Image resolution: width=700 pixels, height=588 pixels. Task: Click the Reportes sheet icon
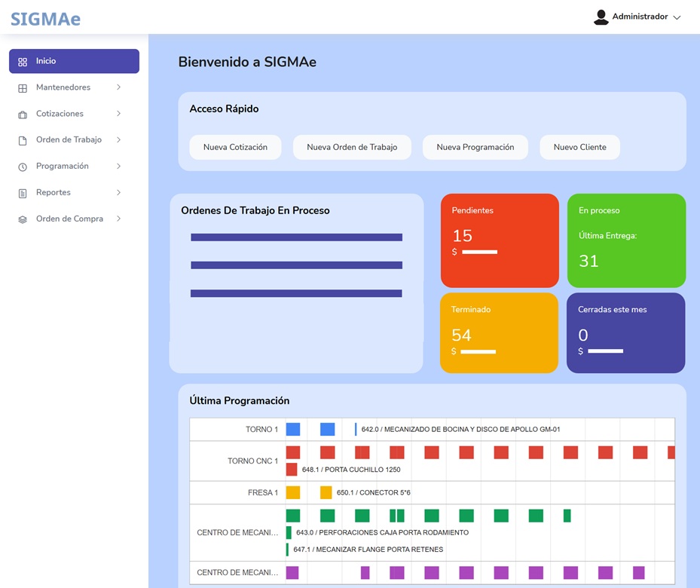pyautogui.click(x=23, y=193)
